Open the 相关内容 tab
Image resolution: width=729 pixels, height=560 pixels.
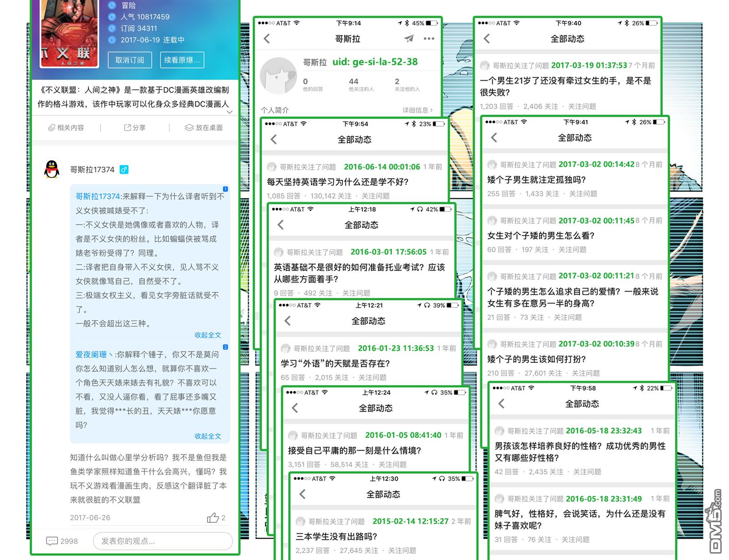(67, 128)
